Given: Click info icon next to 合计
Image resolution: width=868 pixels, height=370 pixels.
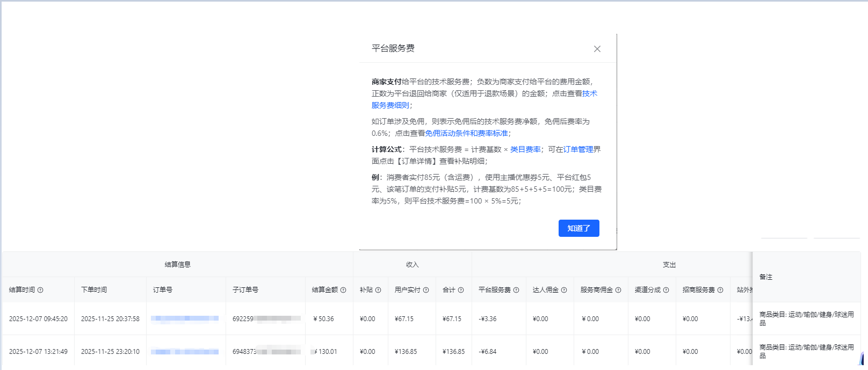Looking at the screenshot, I should 461,290.
